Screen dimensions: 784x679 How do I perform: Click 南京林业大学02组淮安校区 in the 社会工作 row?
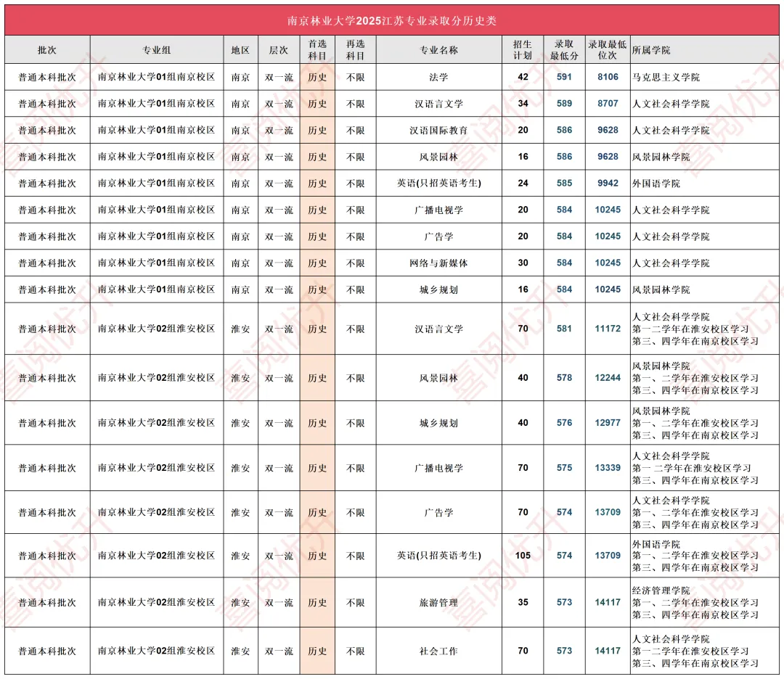coord(157,651)
